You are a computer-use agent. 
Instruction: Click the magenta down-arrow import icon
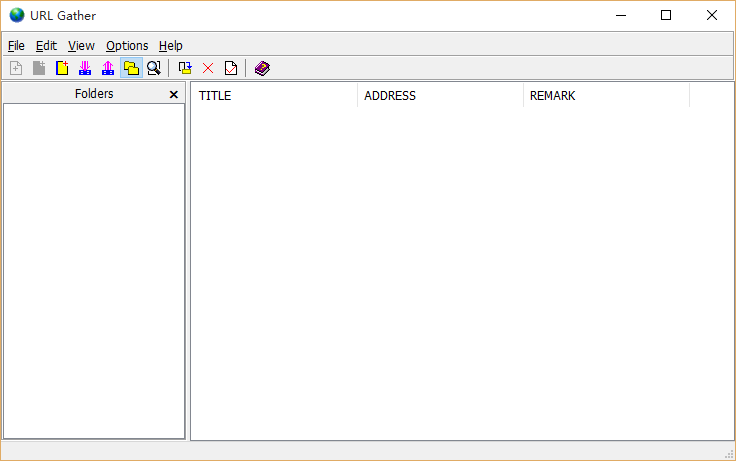(x=85, y=68)
